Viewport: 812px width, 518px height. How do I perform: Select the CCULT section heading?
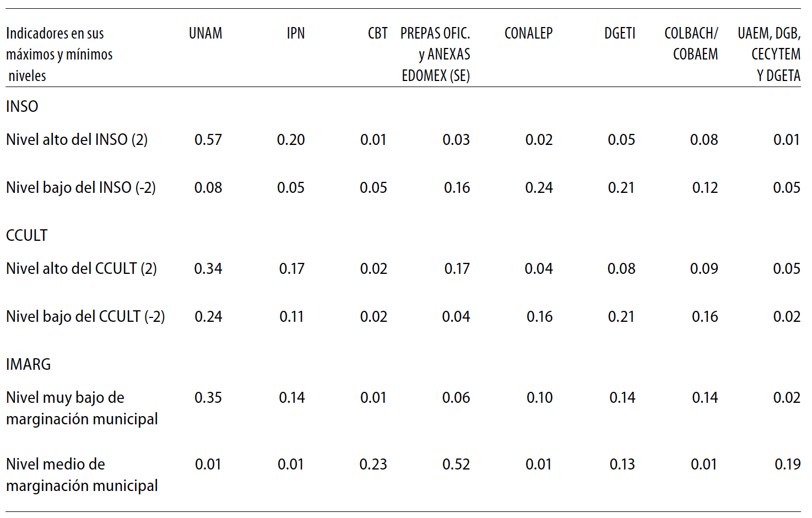[x=26, y=235]
